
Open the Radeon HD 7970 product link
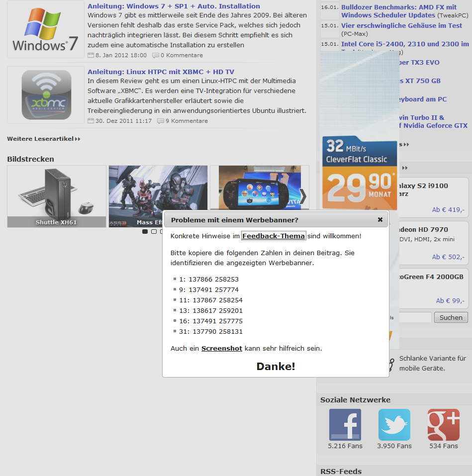point(423,229)
